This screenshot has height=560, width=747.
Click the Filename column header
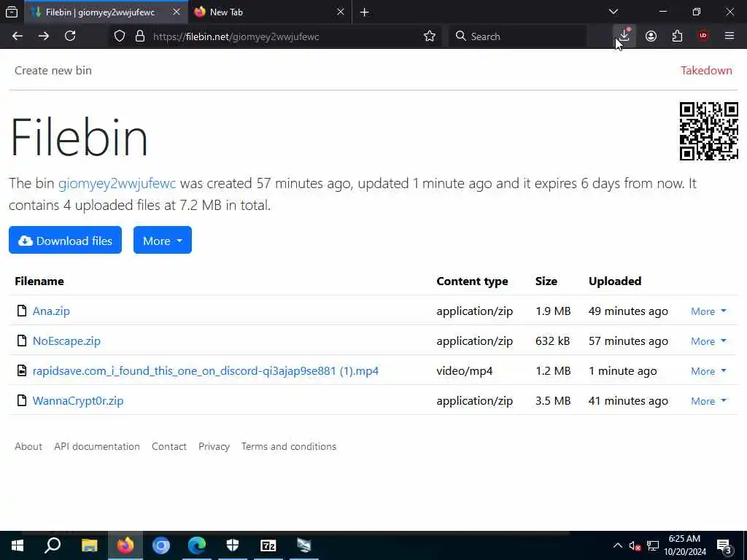pyautogui.click(x=39, y=281)
